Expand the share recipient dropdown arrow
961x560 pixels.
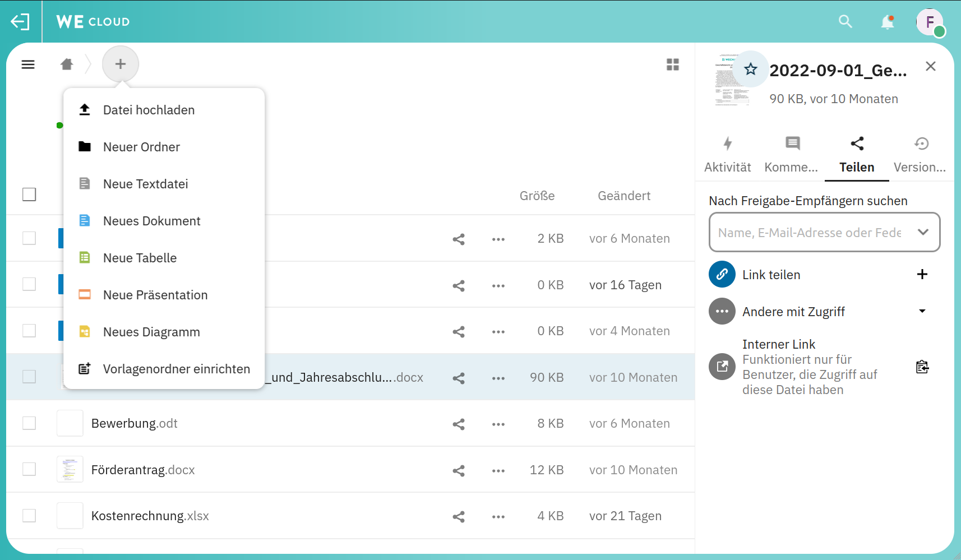pyautogui.click(x=923, y=232)
